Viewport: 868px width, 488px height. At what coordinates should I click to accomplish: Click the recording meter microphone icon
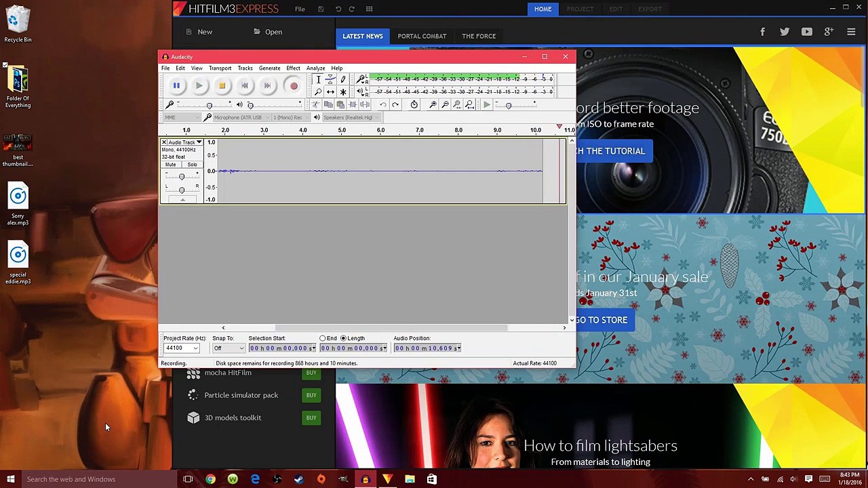pos(361,79)
